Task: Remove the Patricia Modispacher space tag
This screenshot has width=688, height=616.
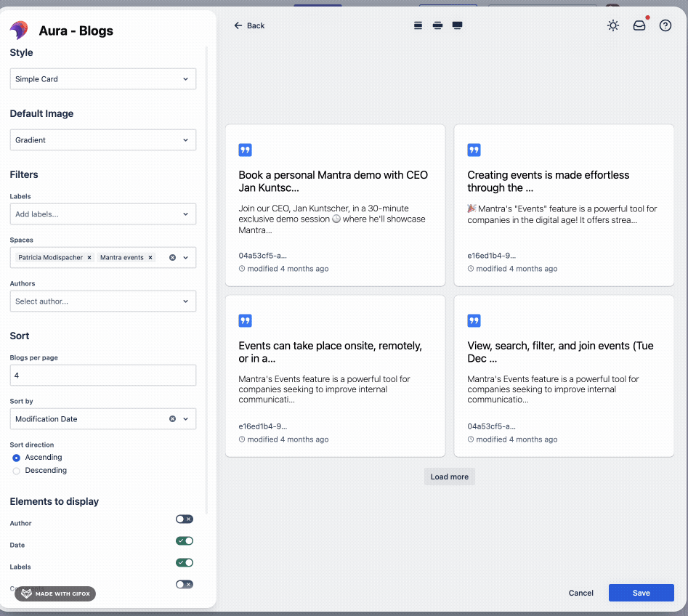Action: pos(89,258)
